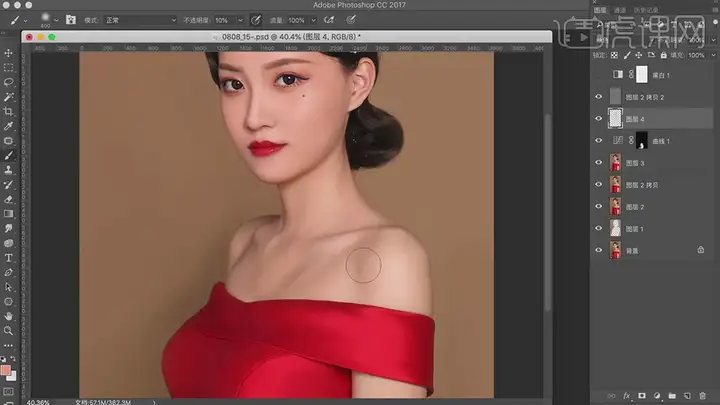Select the Gradient tool
This screenshot has height=405, width=720.
[x=8, y=214]
